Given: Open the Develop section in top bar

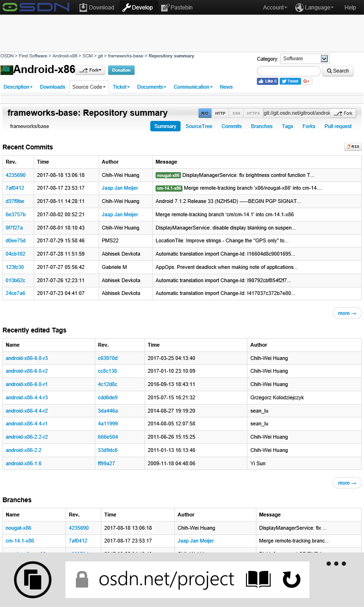Looking at the screenshot, I should coord(138,7).
